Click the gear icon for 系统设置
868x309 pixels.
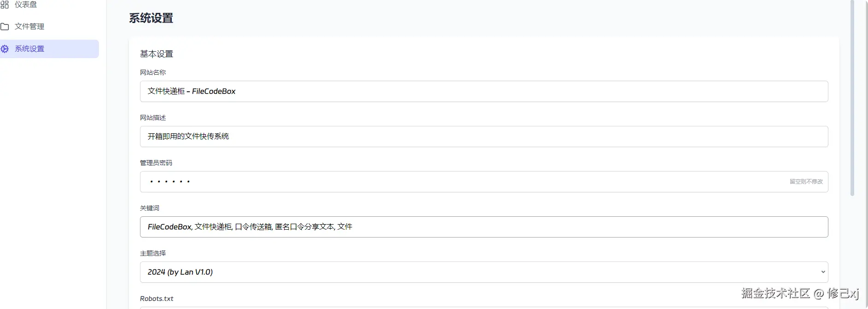(x=5, y=49)
